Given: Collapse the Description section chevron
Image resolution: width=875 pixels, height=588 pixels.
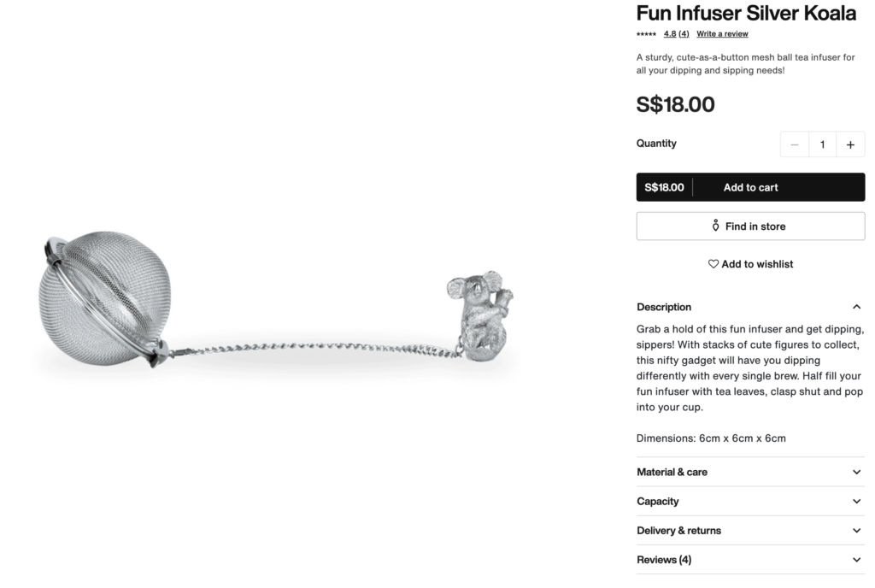Looking at the screenshot, I should click(x=856, y=307).
